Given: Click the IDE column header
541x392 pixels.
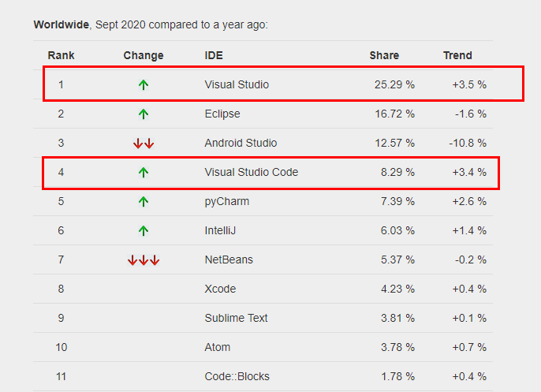Looking at the screenshot, I should [214, 55].
